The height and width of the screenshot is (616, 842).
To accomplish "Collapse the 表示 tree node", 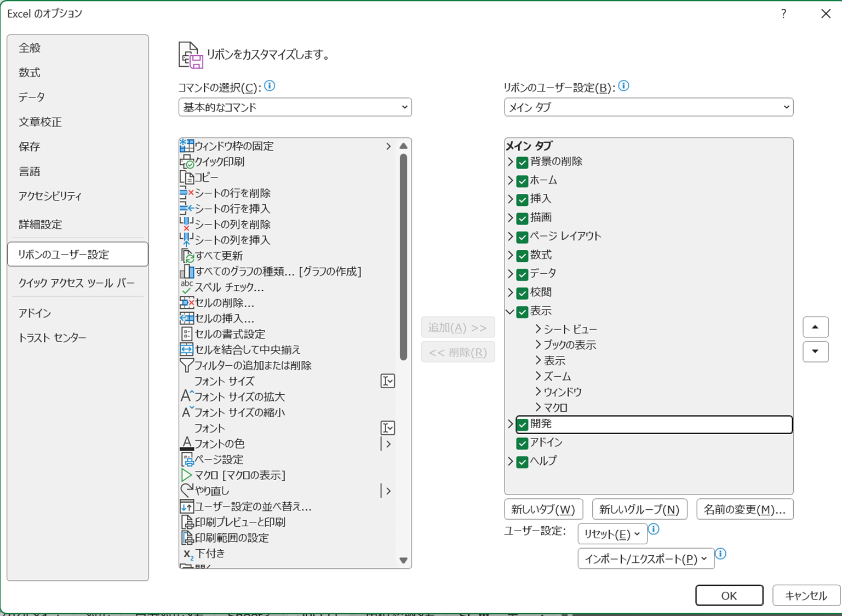I will click(510, 312).
